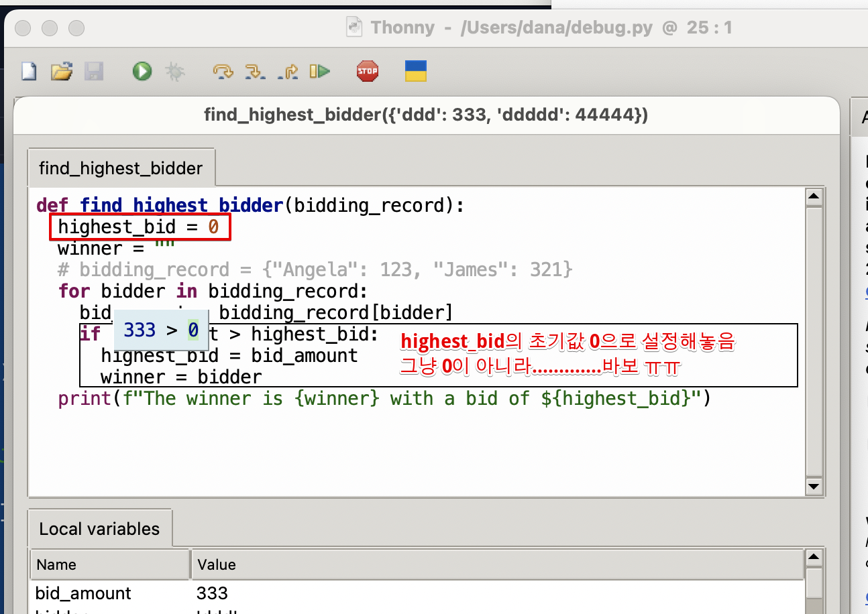Image resolution: width=868 pixels, height=614 pixels.
Task: Minimize the Thonny window
Action: point(50,27)
